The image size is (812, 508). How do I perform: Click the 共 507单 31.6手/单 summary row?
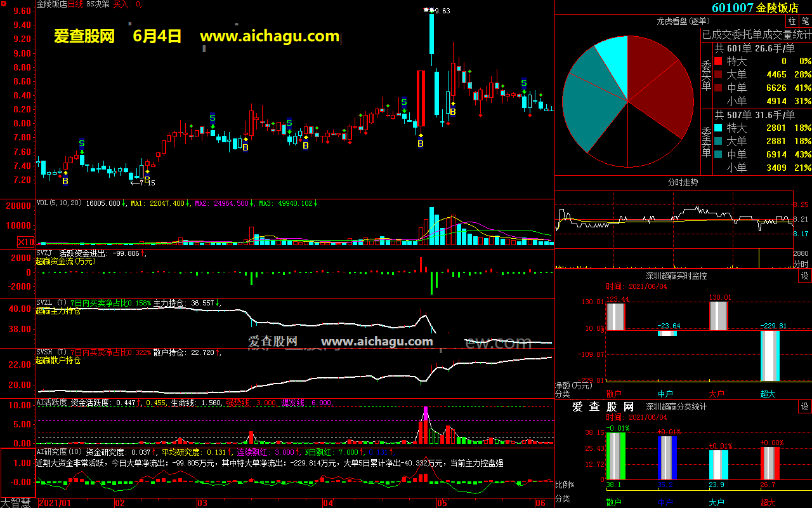[x=754, y=115]
